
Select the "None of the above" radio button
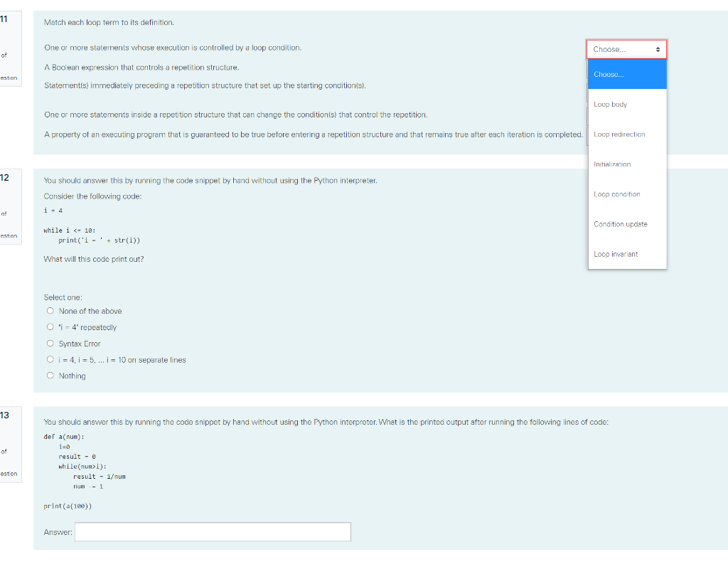[x=50, y=311]
